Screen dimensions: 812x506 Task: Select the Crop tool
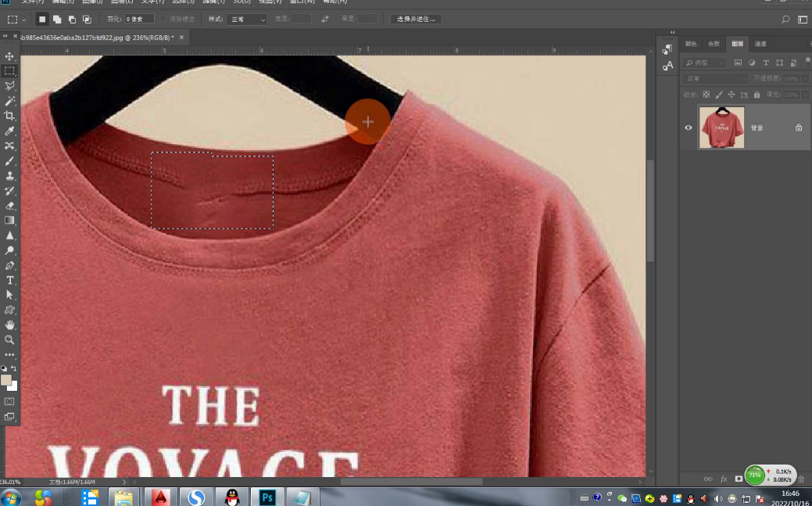9,116
